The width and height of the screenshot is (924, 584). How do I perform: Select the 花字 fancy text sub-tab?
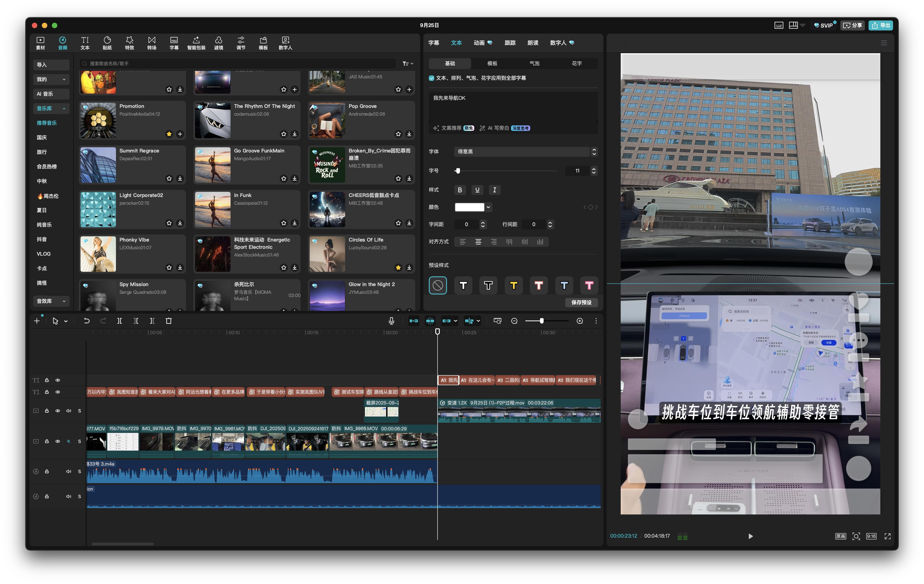point(576,63)
